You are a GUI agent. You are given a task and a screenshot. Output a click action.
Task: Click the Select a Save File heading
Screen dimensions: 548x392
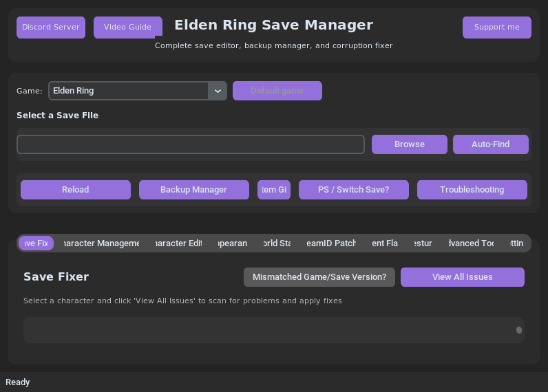[x=58, y=116]
